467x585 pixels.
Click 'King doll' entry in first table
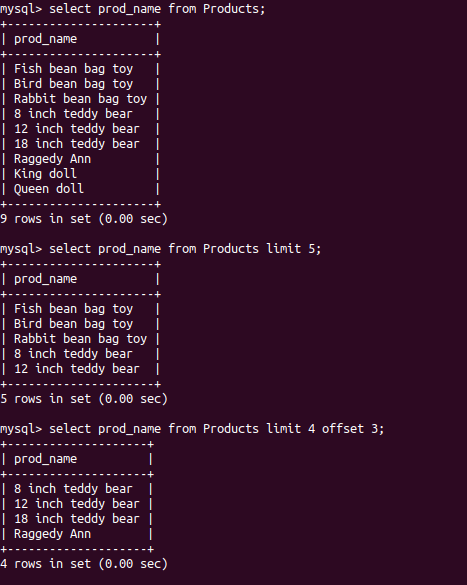point(46,174)
